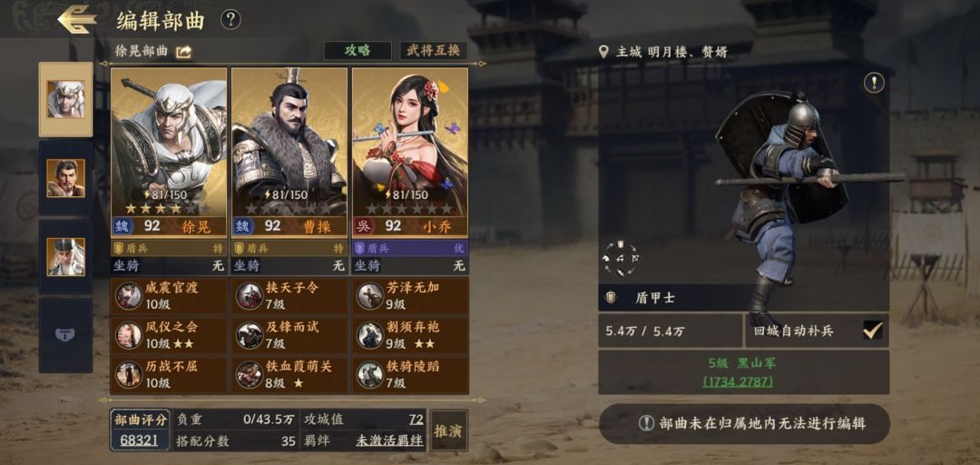The width and height of the screenshot is (980, 465).
Task: Open coordinates link 1734,2787
Action: pyautogui.click(x=738, y=381)
